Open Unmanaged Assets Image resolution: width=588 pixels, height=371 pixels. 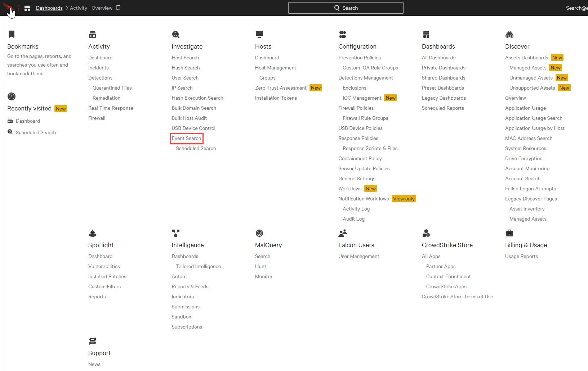tap(531, 78)
